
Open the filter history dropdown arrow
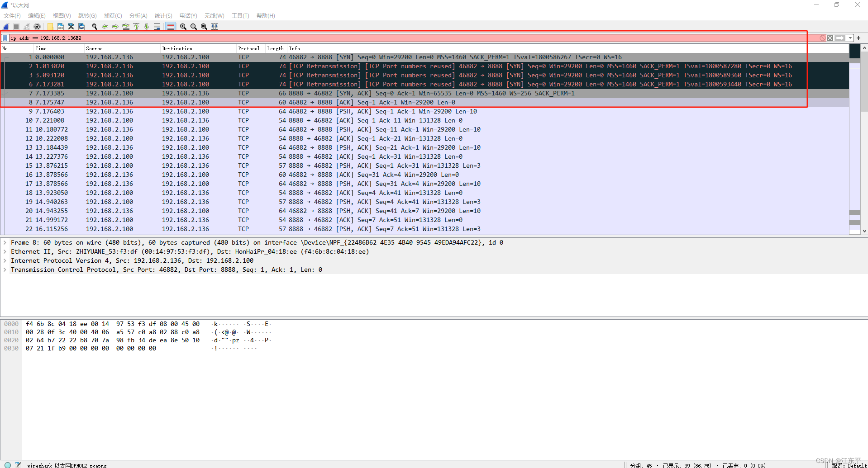(851, 38)
